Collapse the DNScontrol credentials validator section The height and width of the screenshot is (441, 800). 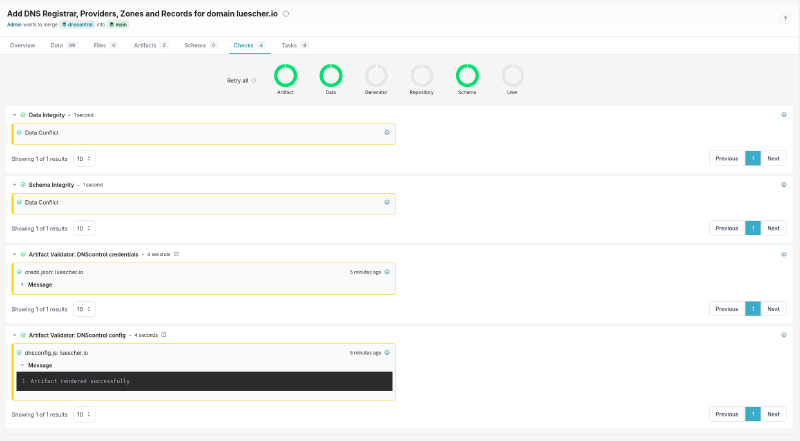14,254
